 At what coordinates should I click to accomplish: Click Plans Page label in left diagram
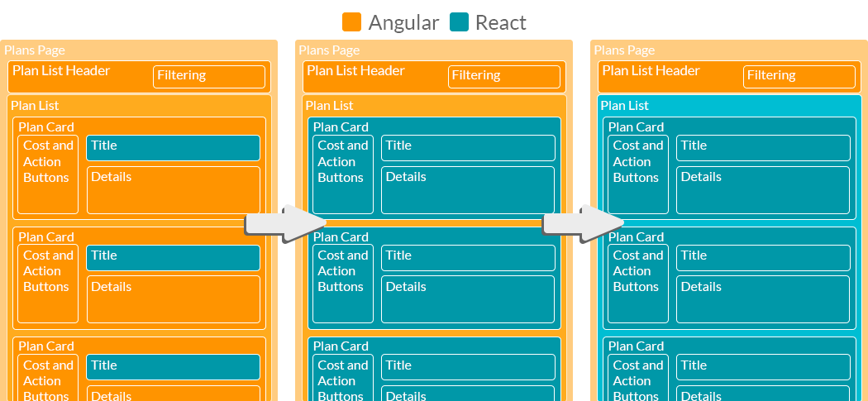pyautogui.click(x=35, y=50)
